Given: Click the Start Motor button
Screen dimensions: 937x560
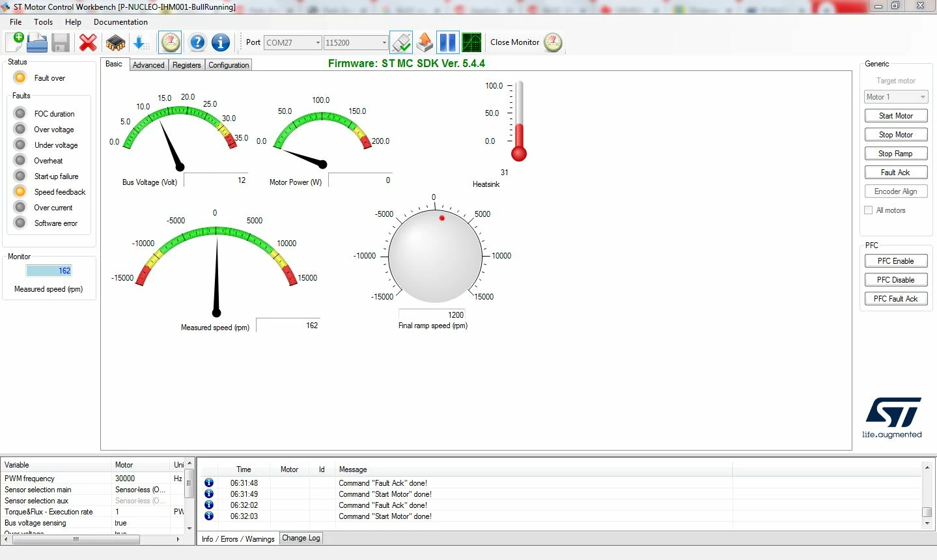Looking at the screenshot, I should 896,116.
